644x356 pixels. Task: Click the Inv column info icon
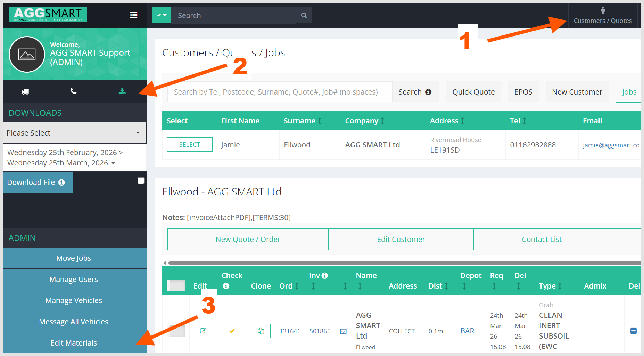325,275
